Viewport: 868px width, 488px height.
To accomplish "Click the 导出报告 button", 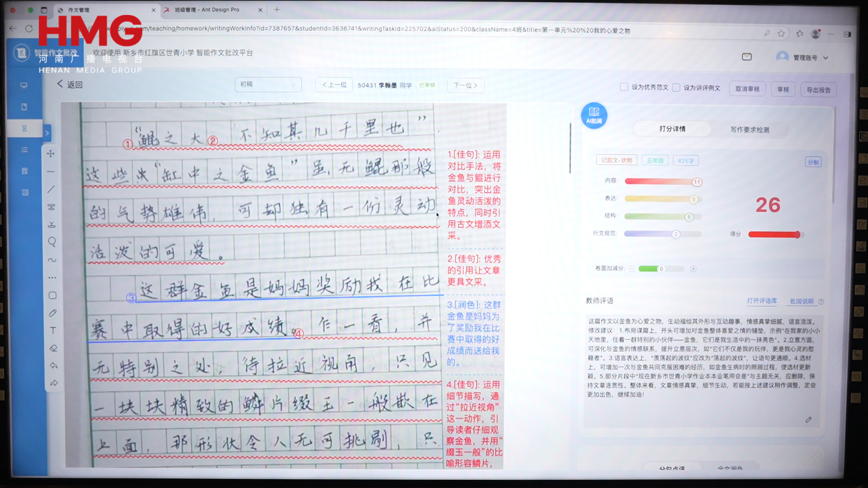I will point(818,89).
